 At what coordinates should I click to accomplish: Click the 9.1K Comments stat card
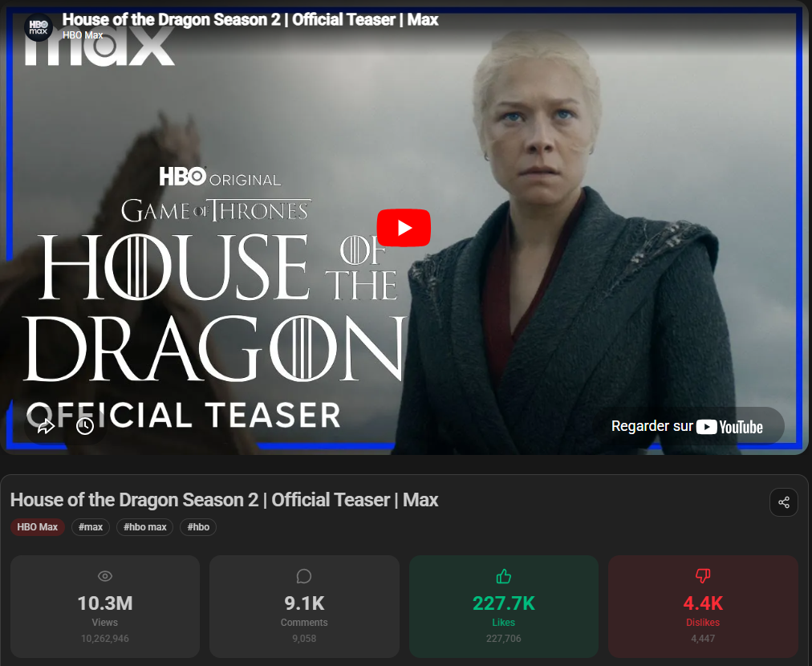(305, 607)
